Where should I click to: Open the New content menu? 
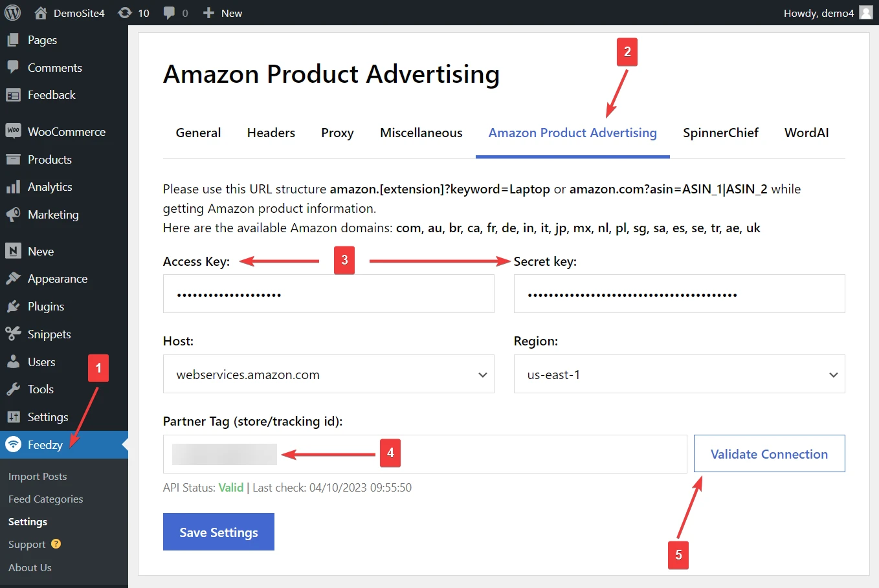pyautogui.click(x=223, y=13)
